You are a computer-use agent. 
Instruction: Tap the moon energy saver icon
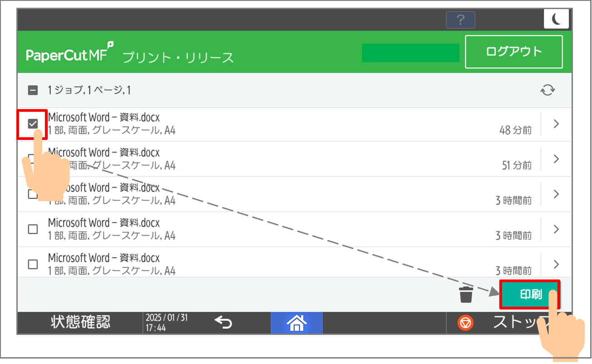pos(556,19)
